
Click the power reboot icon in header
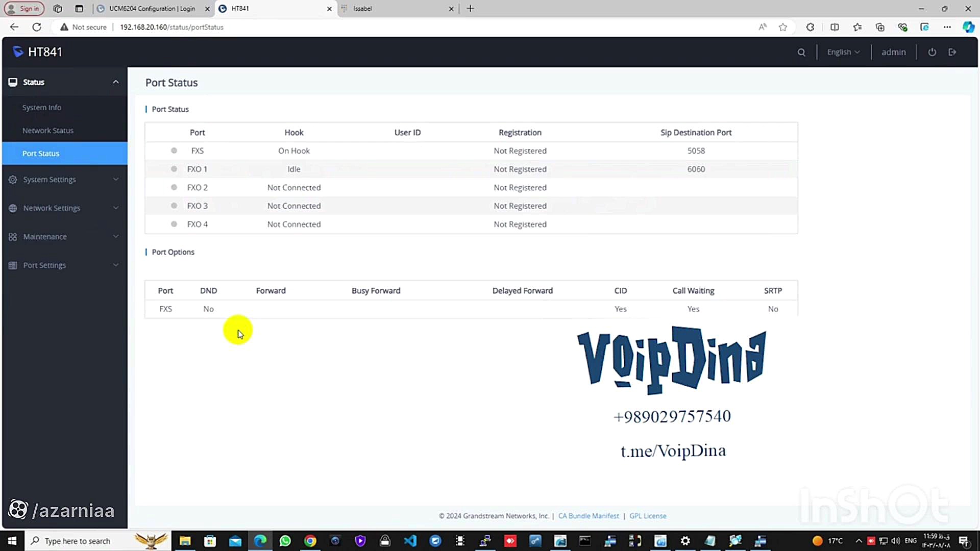point(932,52)
